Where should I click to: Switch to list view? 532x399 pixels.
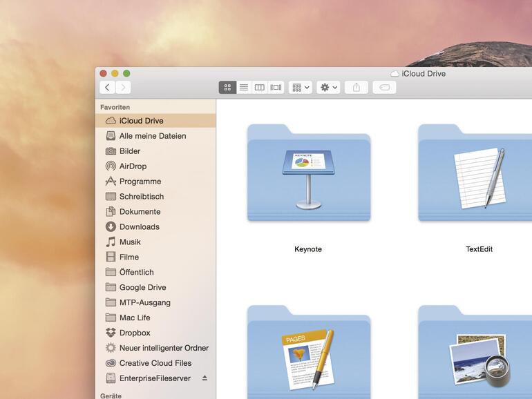click(x=244, y=88)
